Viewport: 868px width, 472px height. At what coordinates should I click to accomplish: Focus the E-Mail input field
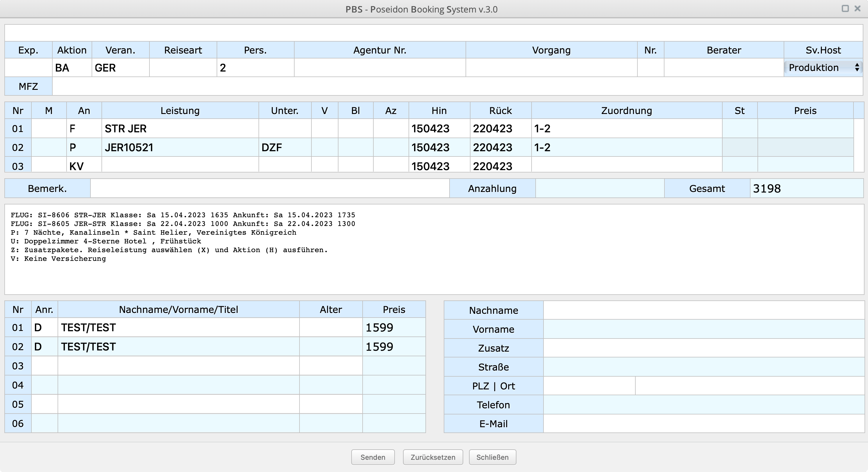pos(704,424)
